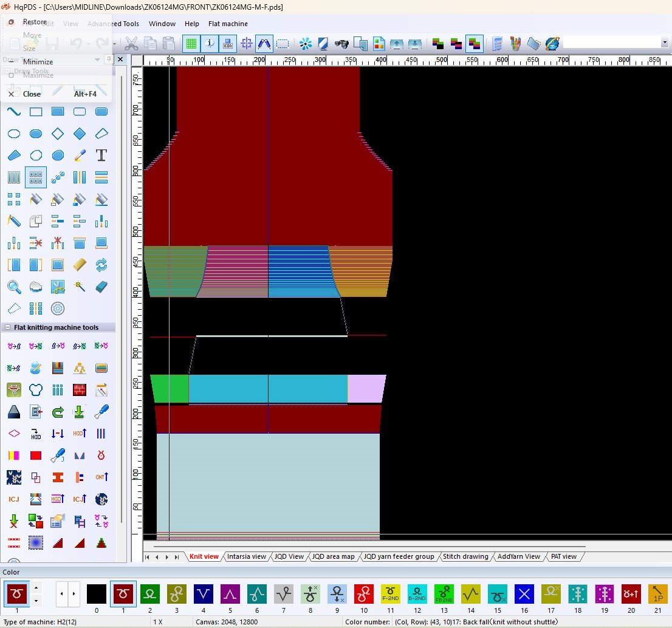672x628 pixels.
Task: Pick the eyedropper color picker tool
Action: coord(80,155)
